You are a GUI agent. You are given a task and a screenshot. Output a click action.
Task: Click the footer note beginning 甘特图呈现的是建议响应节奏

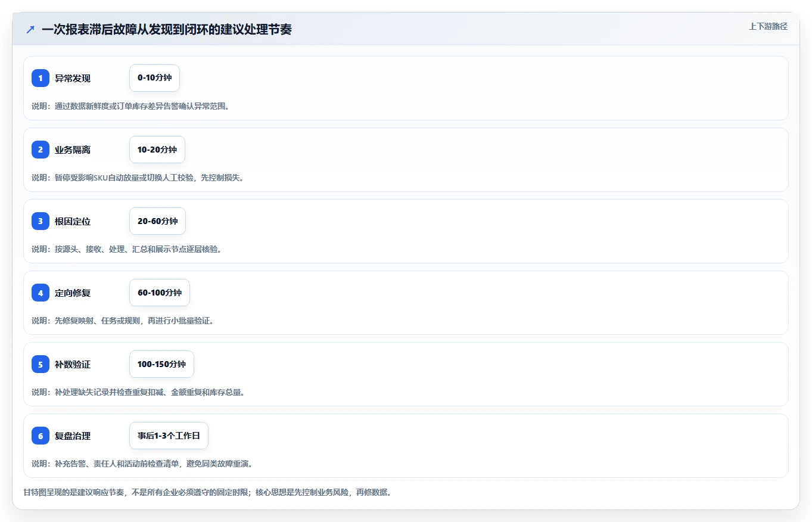[207, 492]
